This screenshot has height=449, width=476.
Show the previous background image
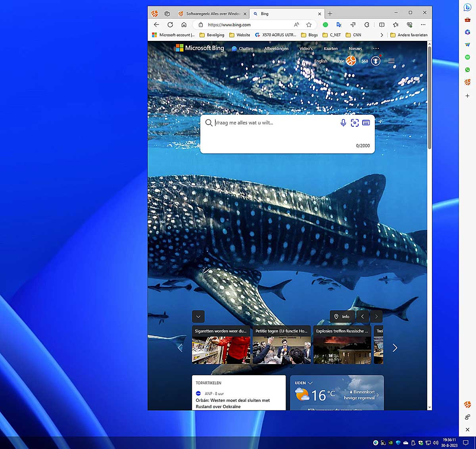363,316
